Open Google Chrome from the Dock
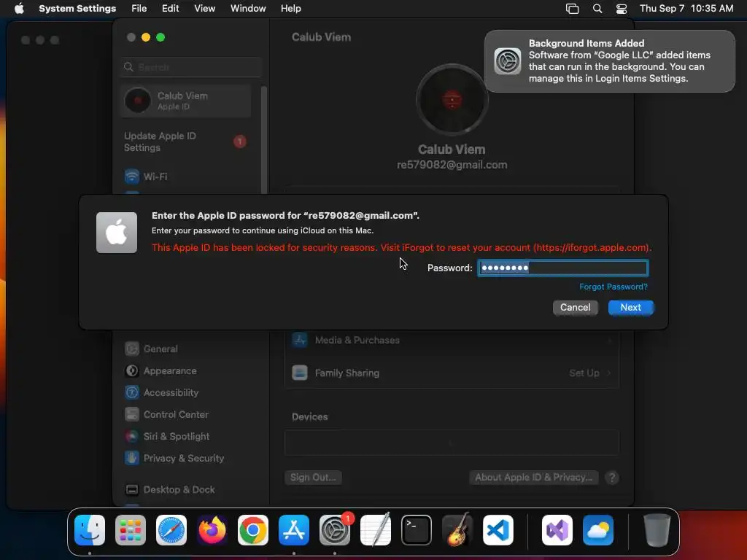The height and width of the screenshot is (560, 747). [253, 530]
